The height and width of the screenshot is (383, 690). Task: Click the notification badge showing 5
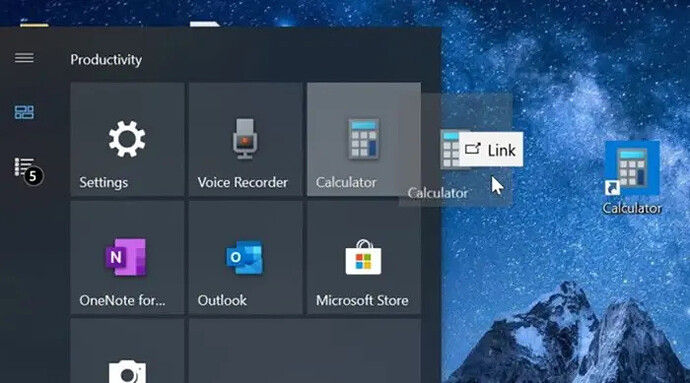coord(33,177)
